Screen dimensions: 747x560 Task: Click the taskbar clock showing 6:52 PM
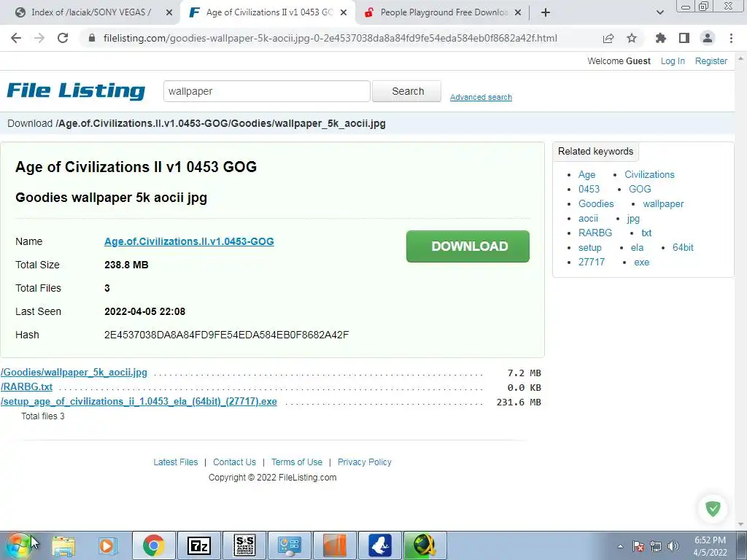pyautogui.click(x=710, y=546)
